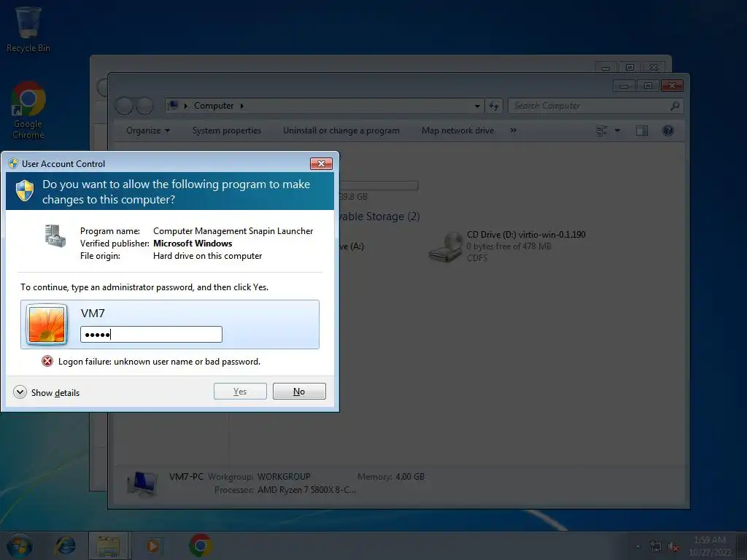Click the Explorer Back button
Screen dimensions: 747x560
124,106
